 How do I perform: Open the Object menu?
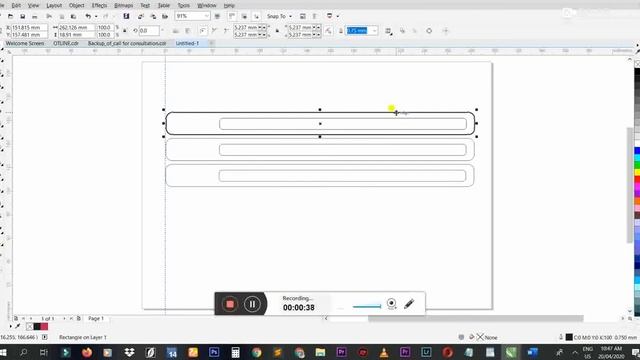click(76, 5)
